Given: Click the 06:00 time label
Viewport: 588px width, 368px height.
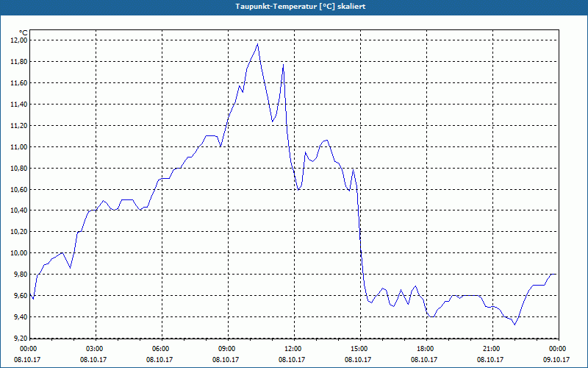Looking at the screenshot, I should click(162, 349).
